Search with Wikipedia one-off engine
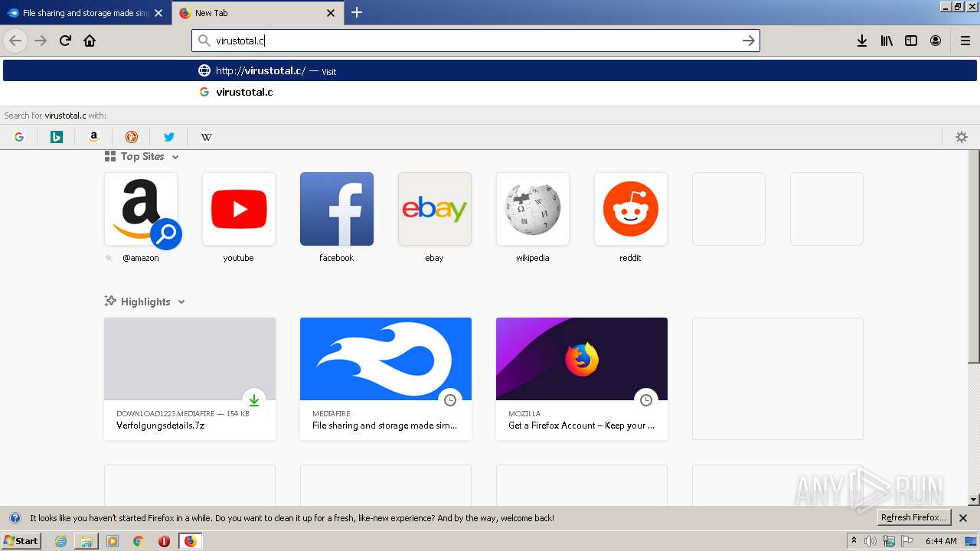 coord(207,137)
